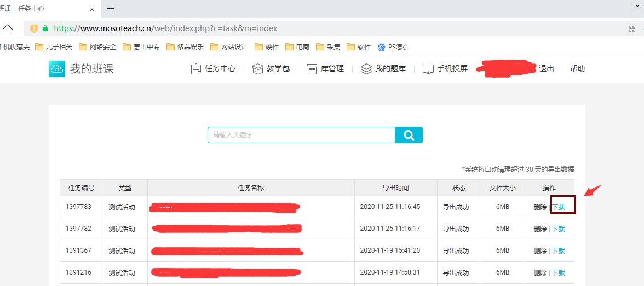Open 网络安全 bookmark folder
The width and height of the screenshot is (644, 286).
coord(97,47)
